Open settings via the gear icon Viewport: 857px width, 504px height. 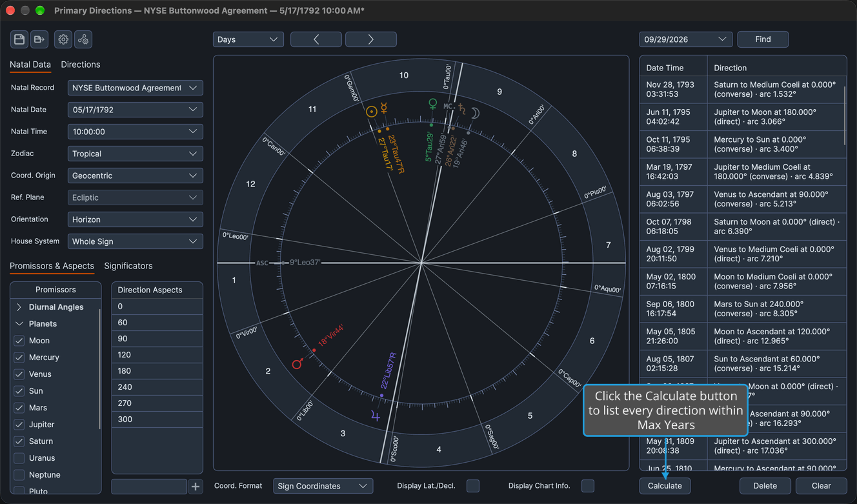(63, 39)
